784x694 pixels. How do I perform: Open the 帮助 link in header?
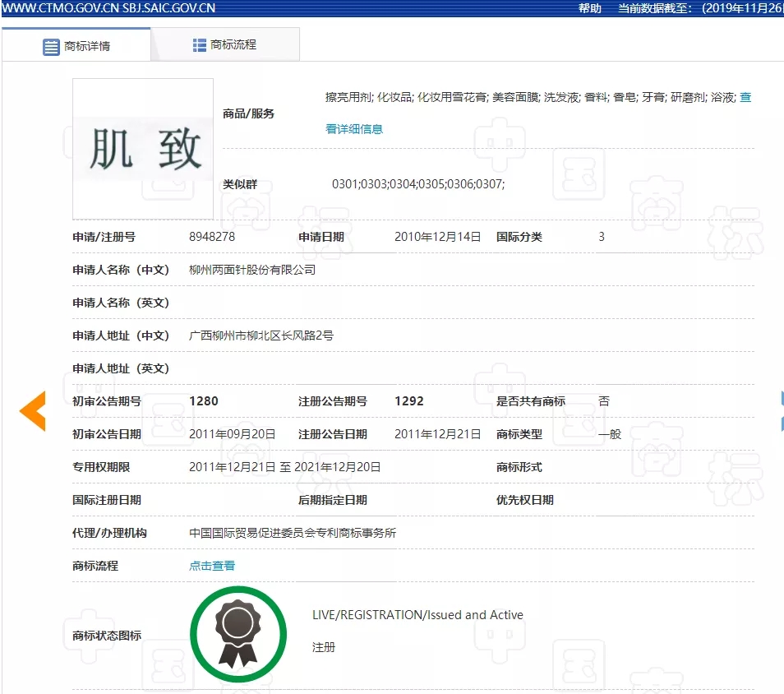tap(589, 8)
